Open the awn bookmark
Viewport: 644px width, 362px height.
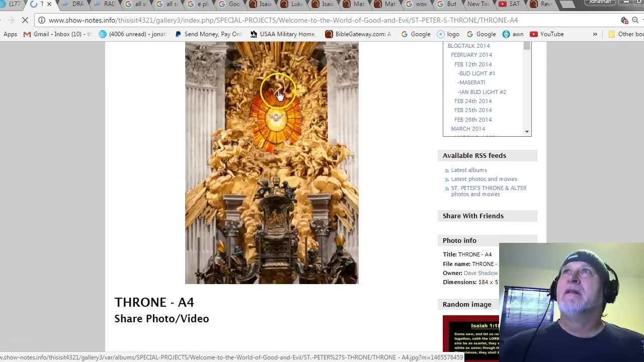coord(513,34)
